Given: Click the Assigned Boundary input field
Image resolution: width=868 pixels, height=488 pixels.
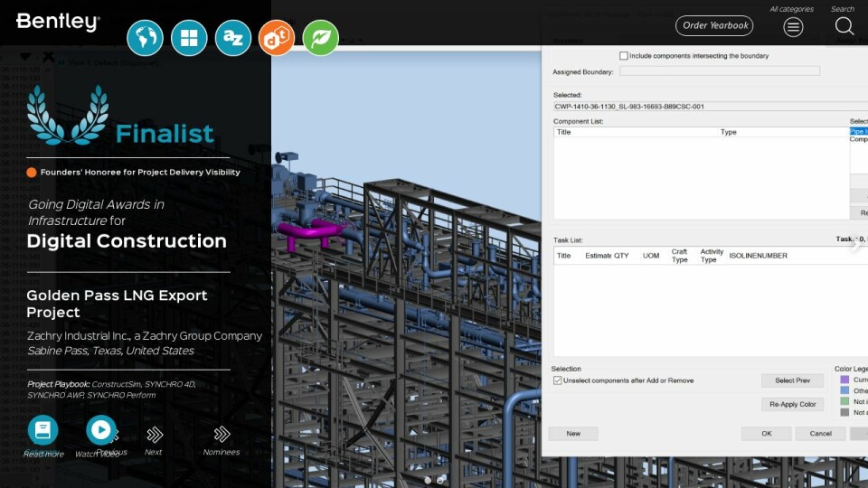Looking at the screenshot, I should click(720, 70).
